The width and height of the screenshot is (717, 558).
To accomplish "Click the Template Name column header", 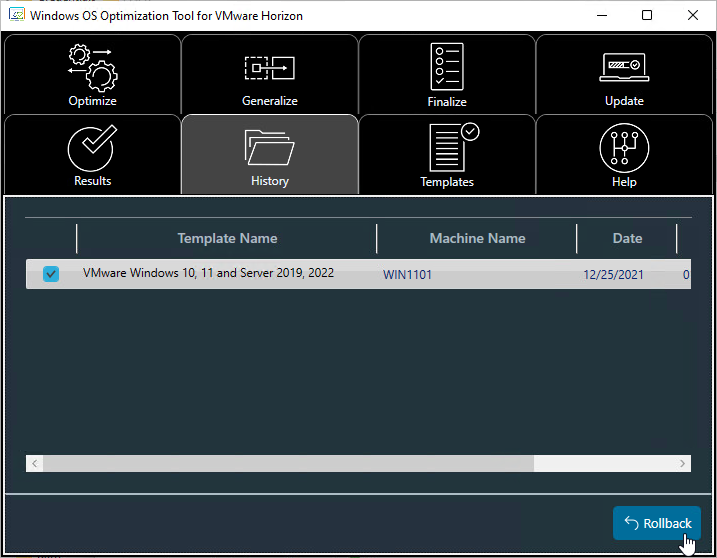I will tap(227, 238).
